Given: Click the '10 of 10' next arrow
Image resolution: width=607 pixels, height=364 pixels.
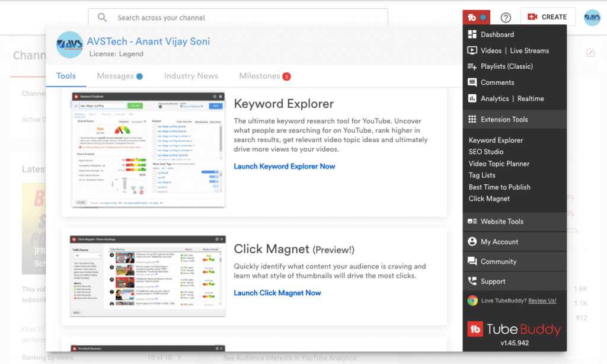Looking at the screenshot, I should click(179, 357).
